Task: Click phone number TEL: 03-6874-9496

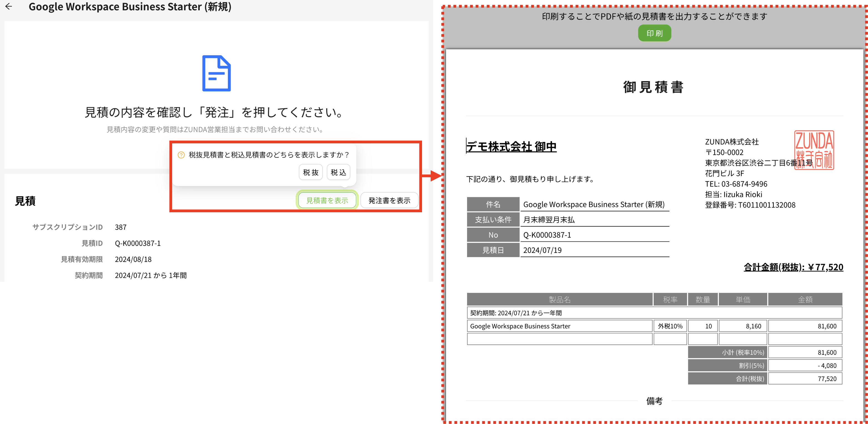Action: point(736,184)
